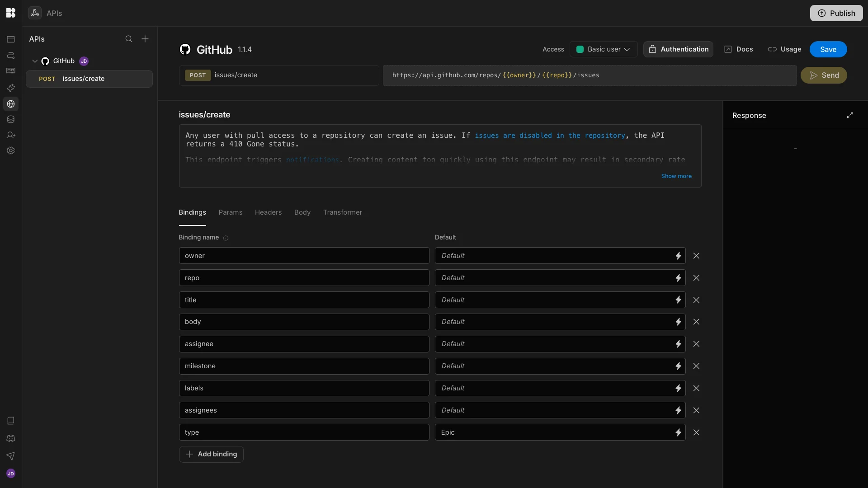The width and height of the screenshot is (868, 488).
Task: Expand the Response panel with arrows icon
Action: [x=850, y=115]
